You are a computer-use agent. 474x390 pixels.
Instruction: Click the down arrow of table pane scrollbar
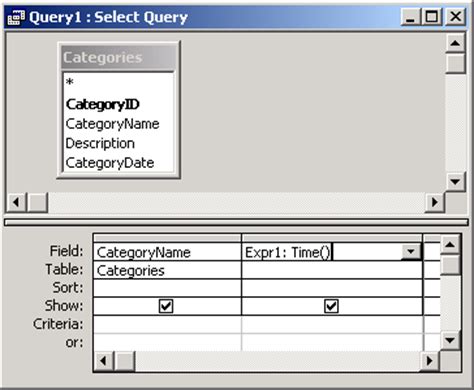click(x=455, y=182)
